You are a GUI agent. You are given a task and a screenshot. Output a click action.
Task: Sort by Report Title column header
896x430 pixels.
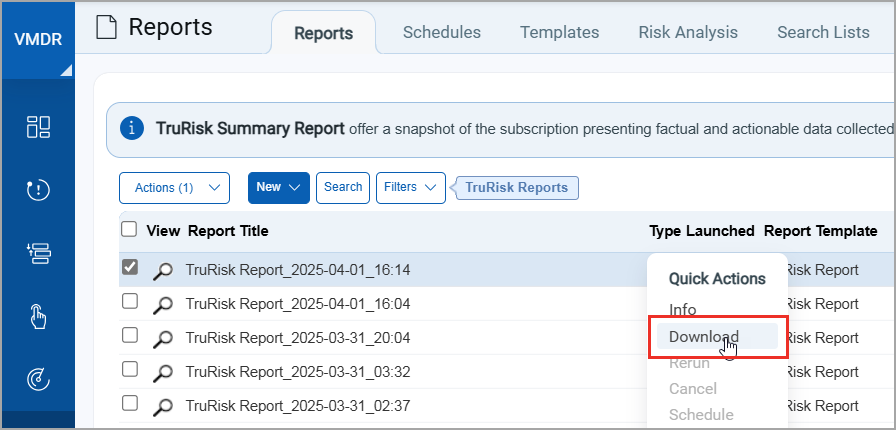pos(228,231)
